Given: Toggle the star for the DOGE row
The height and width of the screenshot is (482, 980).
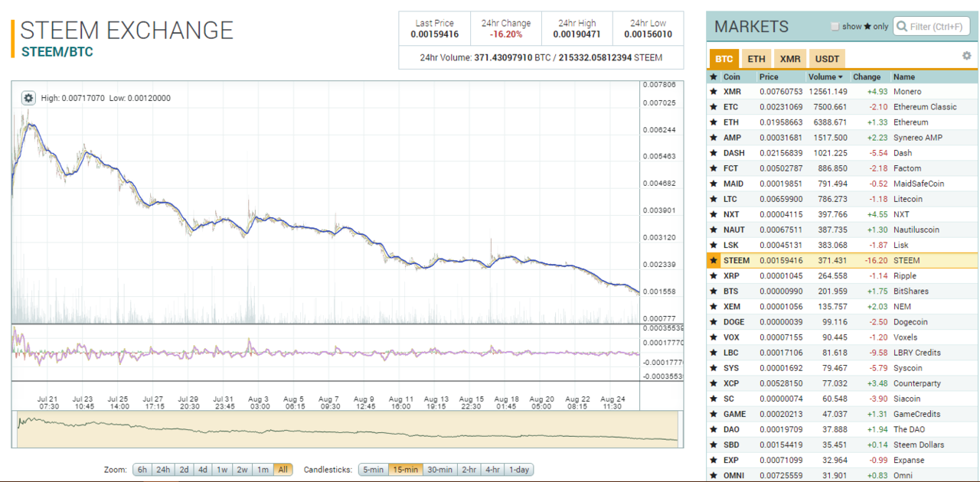Looking at the screenshot, I should click(714, 322).
